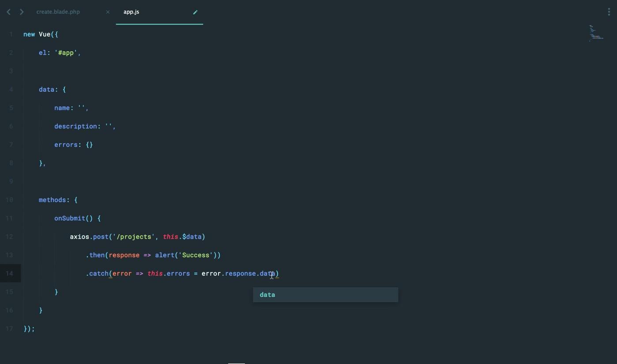Screen dimensions: 617x364
Task: Click the "then" method call
Action: click(97, 255)
